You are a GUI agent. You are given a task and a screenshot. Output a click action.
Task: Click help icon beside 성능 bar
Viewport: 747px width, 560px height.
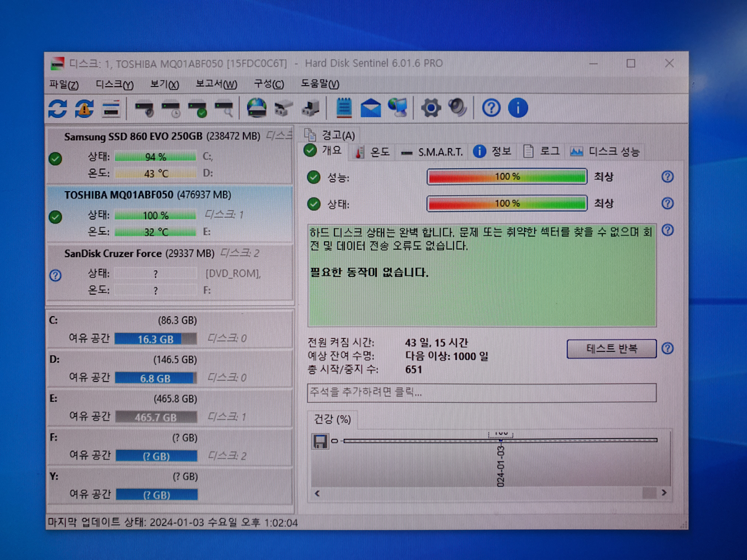tap(667, 176)
